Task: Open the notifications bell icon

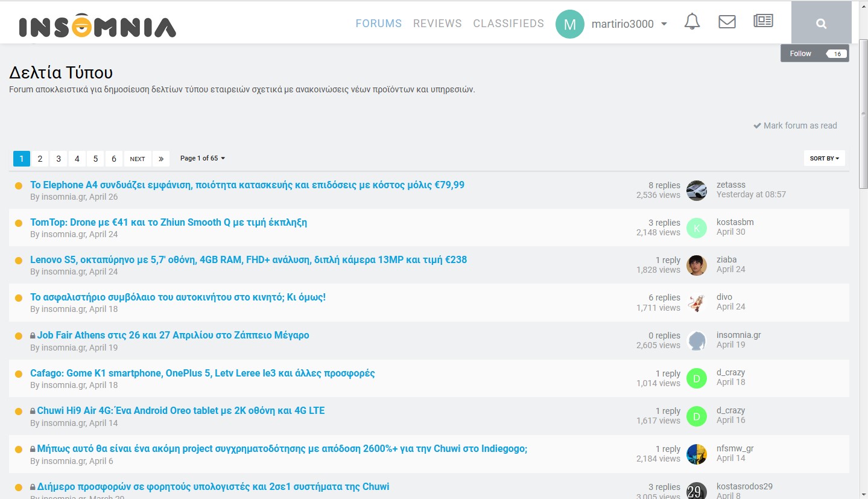Action: pos(692,22)
